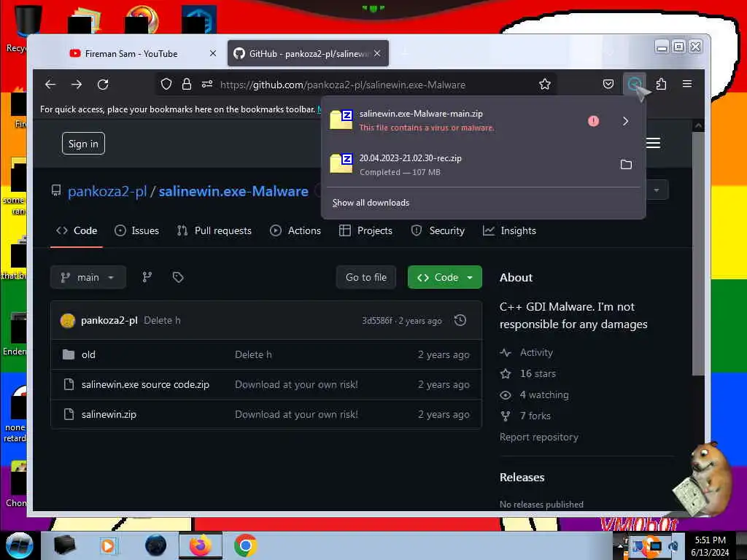Open the Firefox application hamburger menu
Image resolution: width=747 pixels, height=560 pixels.
pos(687,84)
